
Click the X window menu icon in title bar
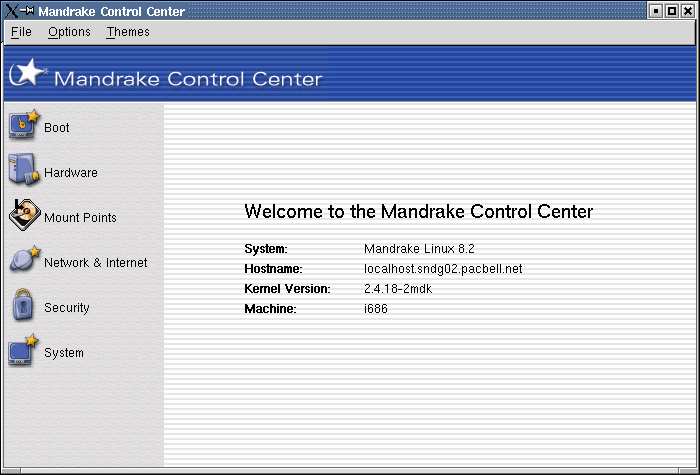[x=11, y=11]
